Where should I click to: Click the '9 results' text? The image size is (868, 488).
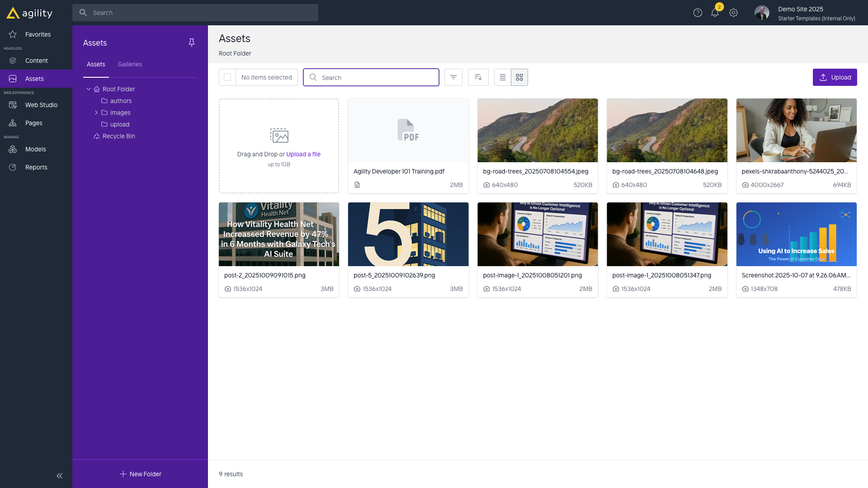pyautogui.click(x=231, y=474)
